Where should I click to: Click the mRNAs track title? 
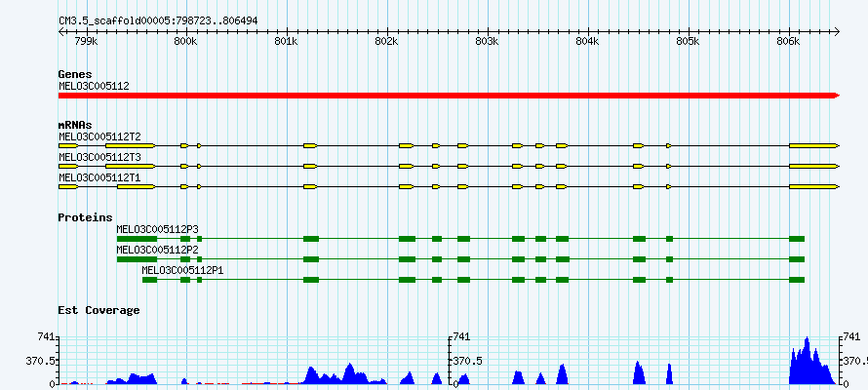pos(75,126)
